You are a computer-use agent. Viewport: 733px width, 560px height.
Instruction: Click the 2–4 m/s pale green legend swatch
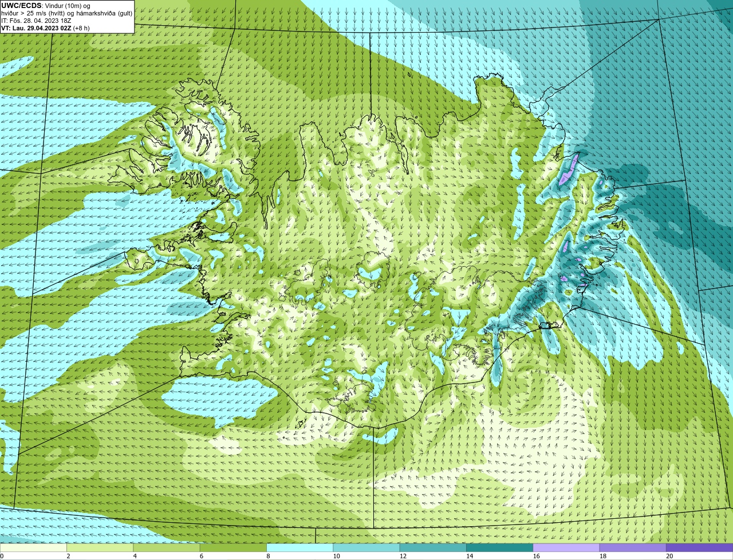pyautogui.click(x=100, y=548)
